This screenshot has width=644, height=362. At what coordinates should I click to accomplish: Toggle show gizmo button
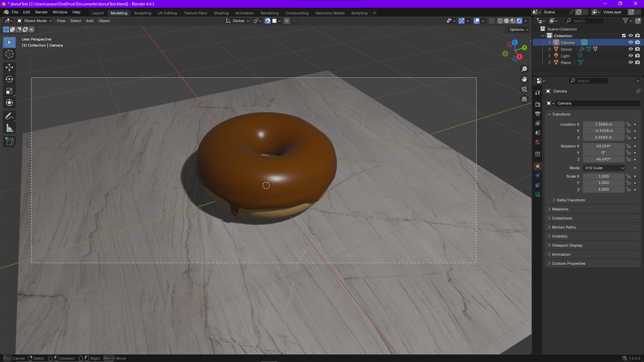[x=462, y=21]
